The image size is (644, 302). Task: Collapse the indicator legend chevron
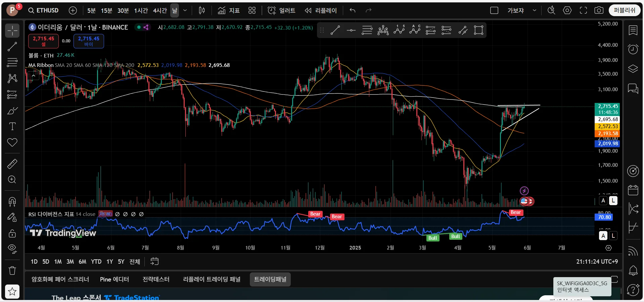34,76
